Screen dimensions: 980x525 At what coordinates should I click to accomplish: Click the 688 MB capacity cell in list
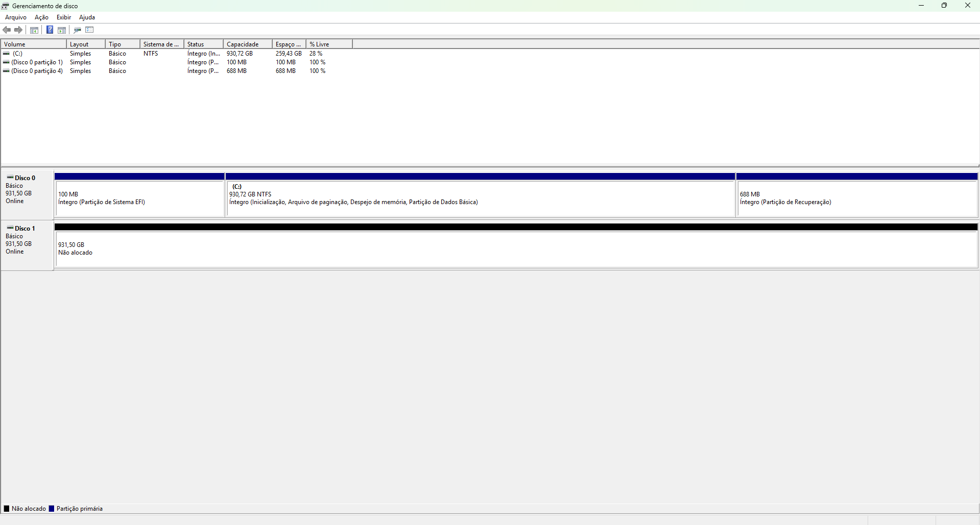(236, 71)
